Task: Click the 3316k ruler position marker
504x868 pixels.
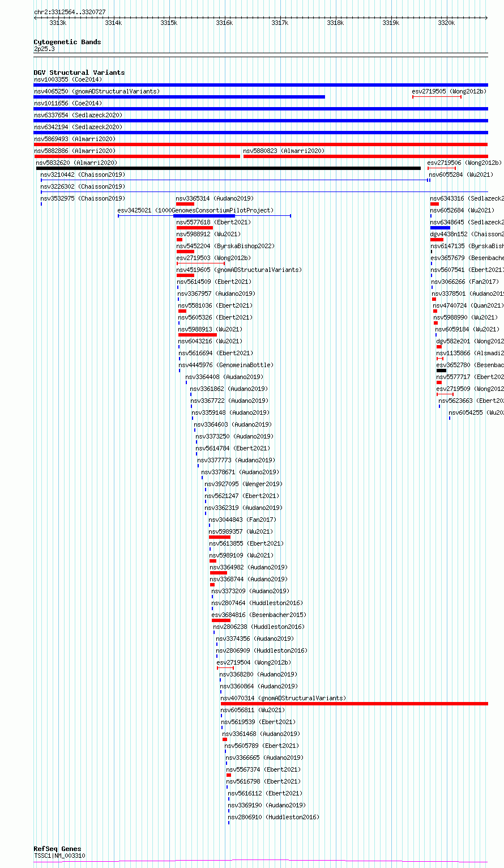Action: click(x=224, y=23)
